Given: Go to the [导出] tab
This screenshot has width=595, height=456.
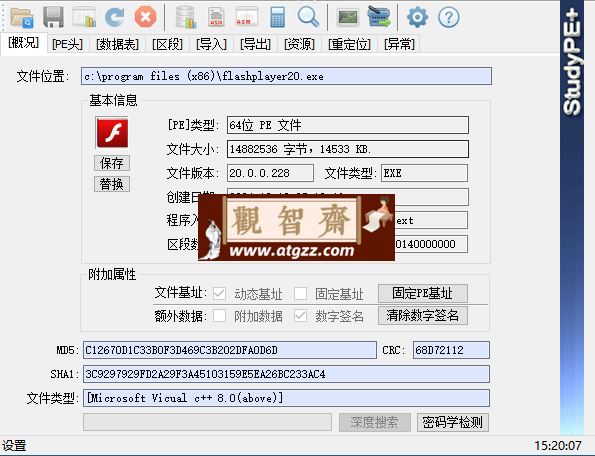Looking at the screenshot, I should [x=255, y=44].
